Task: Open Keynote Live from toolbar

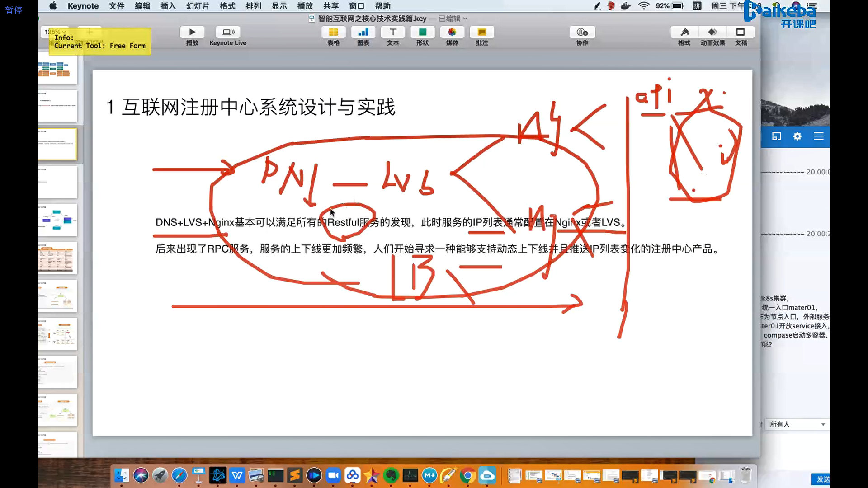Action: click(228, 33)
